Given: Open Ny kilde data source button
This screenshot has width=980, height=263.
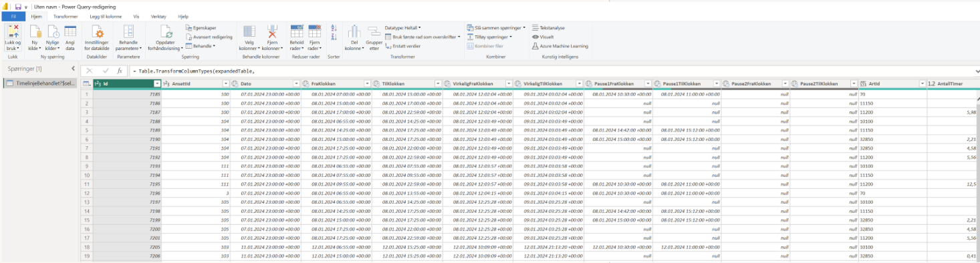Looking at the screenshot, I should (35, 37).
